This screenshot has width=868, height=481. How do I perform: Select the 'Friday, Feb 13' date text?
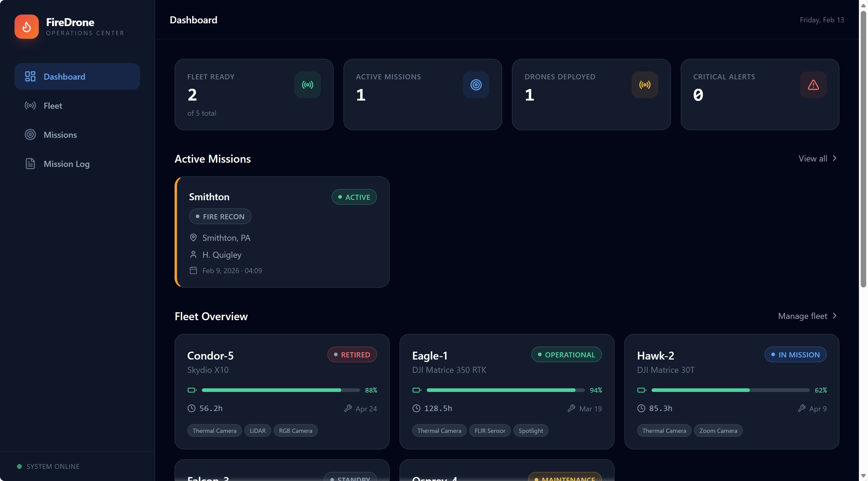point(822,20)
